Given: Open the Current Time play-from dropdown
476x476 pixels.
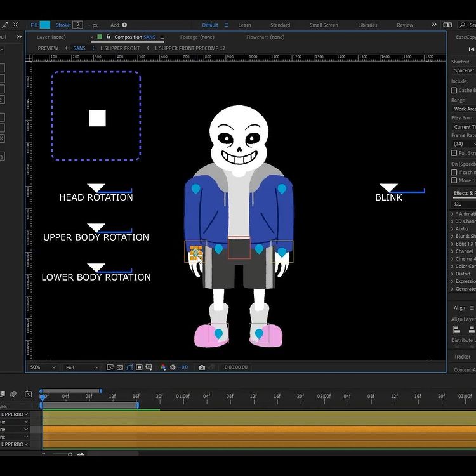Looking at the screenshot, I should coord(465,127).
